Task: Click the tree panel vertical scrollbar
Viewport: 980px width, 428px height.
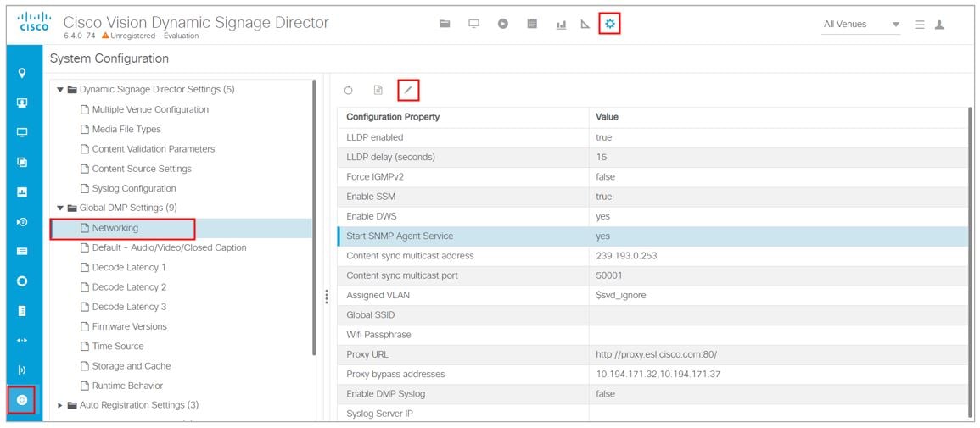Action: [314, 219]
